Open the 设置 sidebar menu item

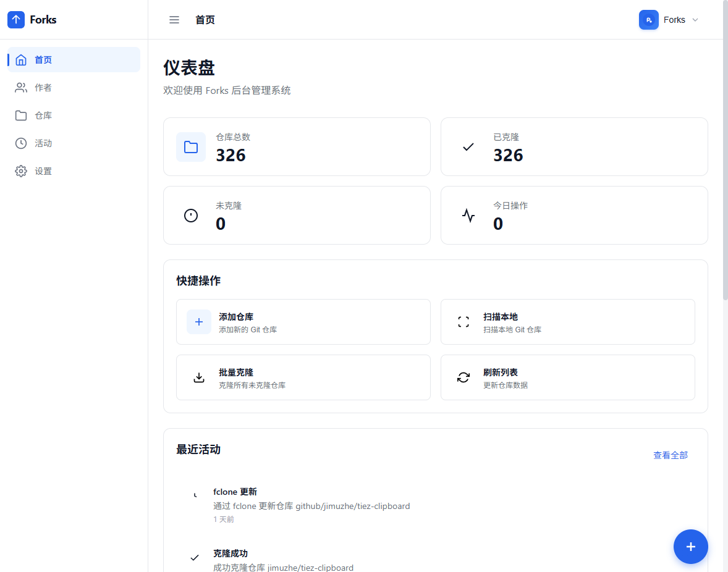pos(74,171)
